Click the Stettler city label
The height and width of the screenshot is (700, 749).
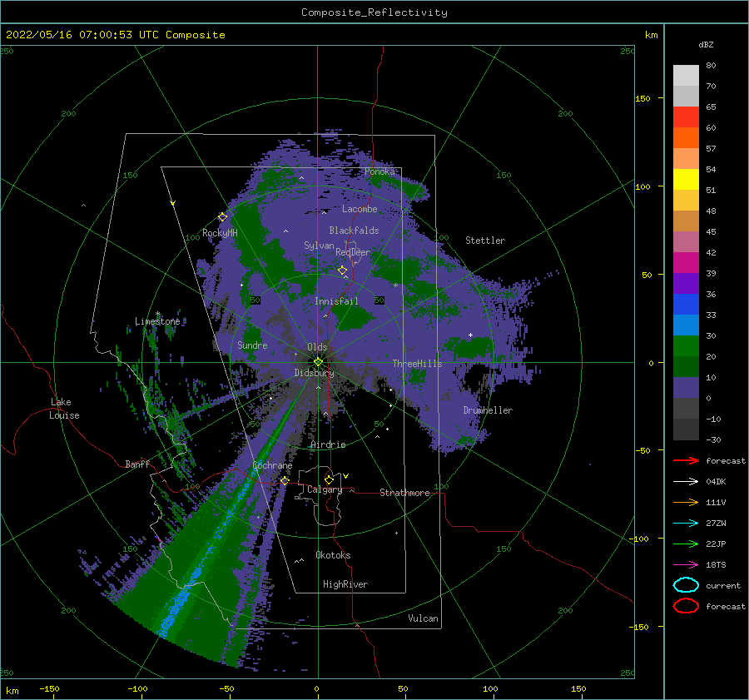click(485, 241)
